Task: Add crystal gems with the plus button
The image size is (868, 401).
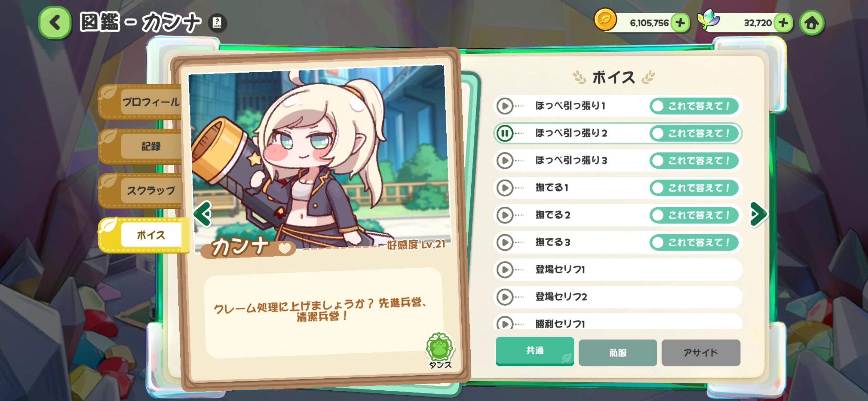Action: click(x=783, y=23)
